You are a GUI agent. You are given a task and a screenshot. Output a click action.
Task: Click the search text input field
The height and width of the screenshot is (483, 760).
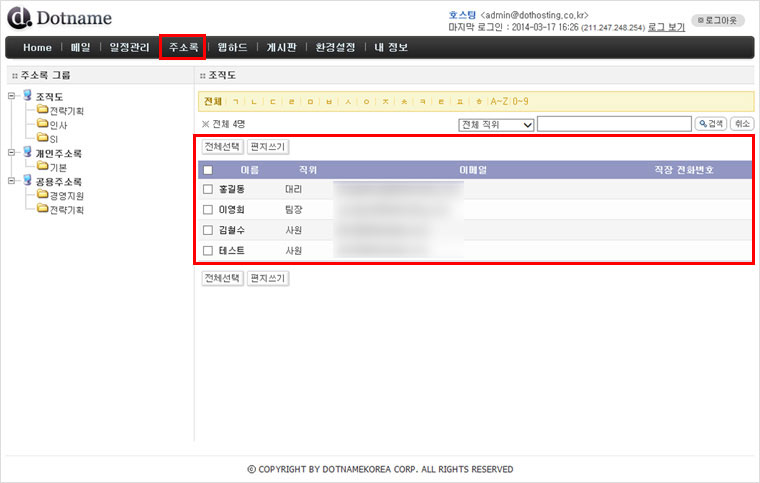(x=614, y=124)
